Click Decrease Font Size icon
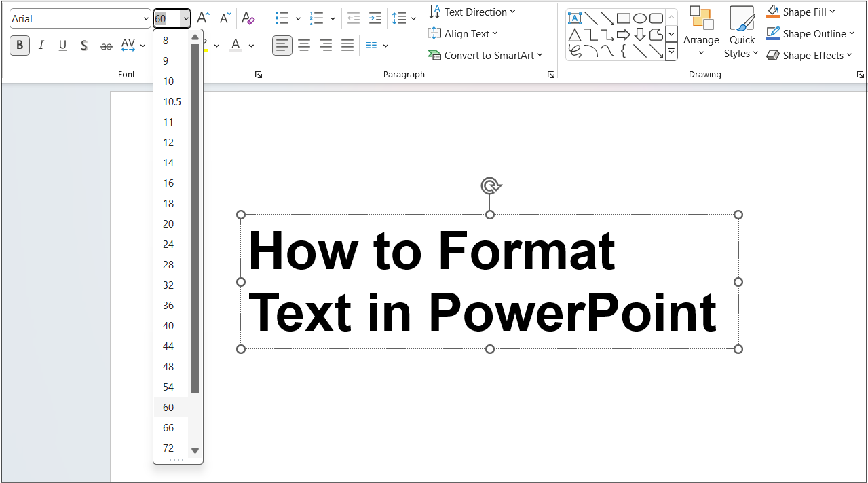Image resolution: width=868 pixels, height=483 pixels. (x=225, y=18)
